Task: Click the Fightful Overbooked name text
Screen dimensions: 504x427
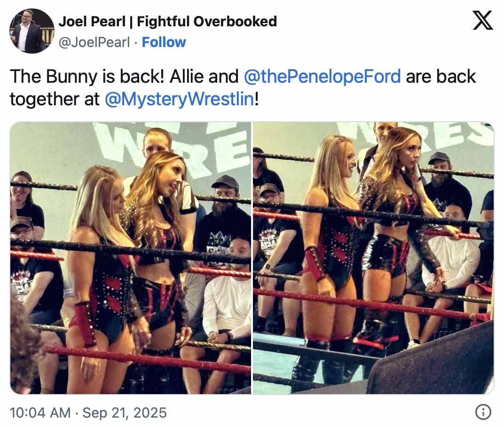Action: coord(207,22)
